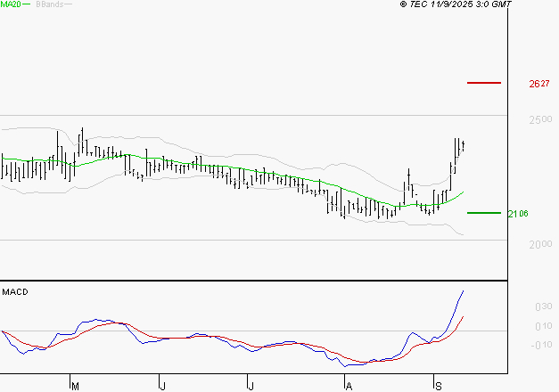Click the TEC copyright timestamp text
Image resolution: width=559 pixels, height=392 pixels.
coord(456,4)
